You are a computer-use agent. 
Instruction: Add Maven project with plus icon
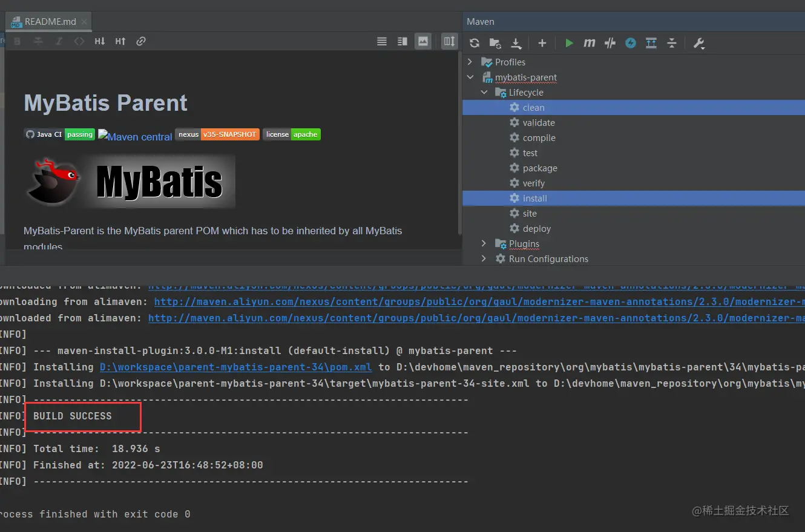542,43
